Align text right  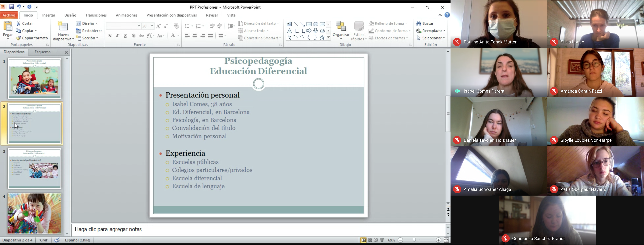tap(203, 36)
